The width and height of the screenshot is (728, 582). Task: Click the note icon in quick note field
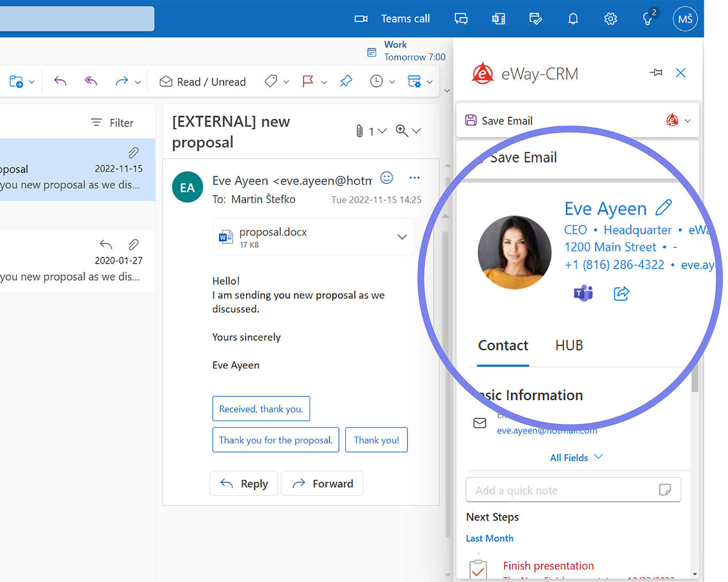click(x=665, y=490)
